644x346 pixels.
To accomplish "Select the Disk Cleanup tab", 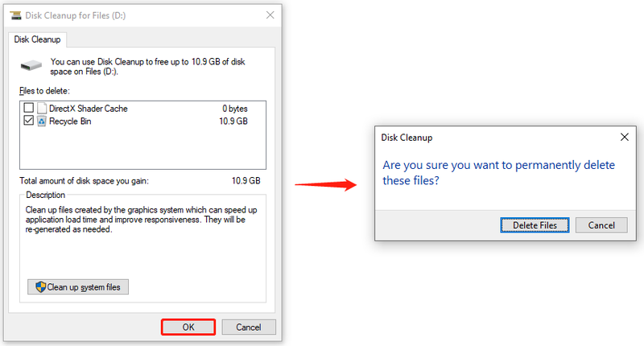I will [37, 39].
